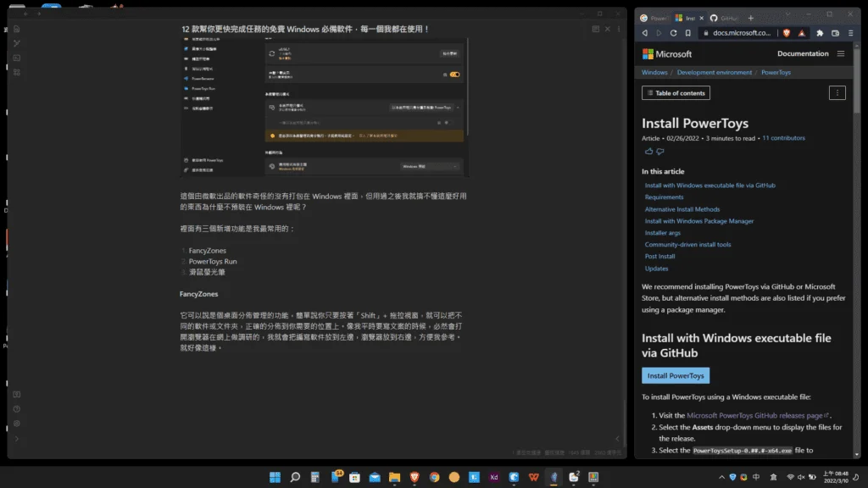This screenshot has height=488, width=868.
Task: Click the PowerToys Run list item in the note
Action: 213,261
